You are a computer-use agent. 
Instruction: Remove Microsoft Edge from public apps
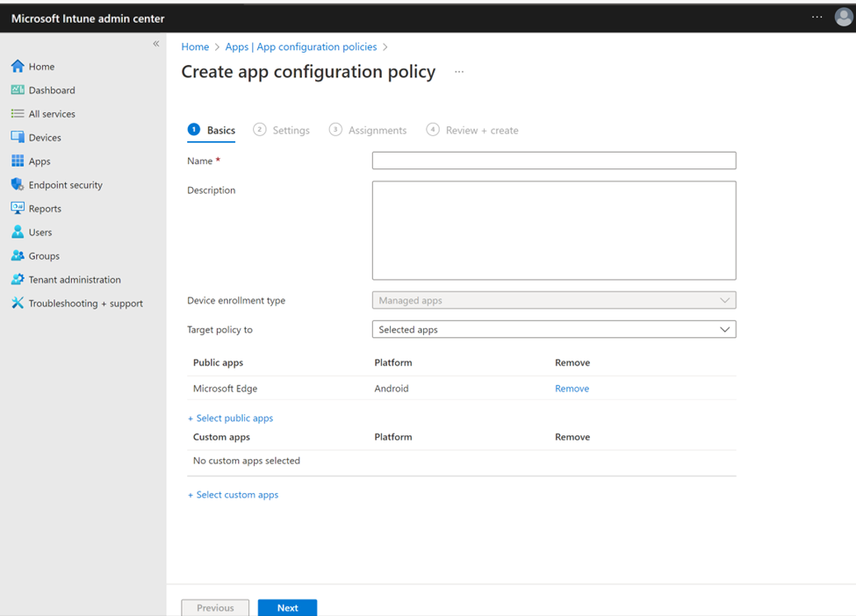[x=572, y=388]
